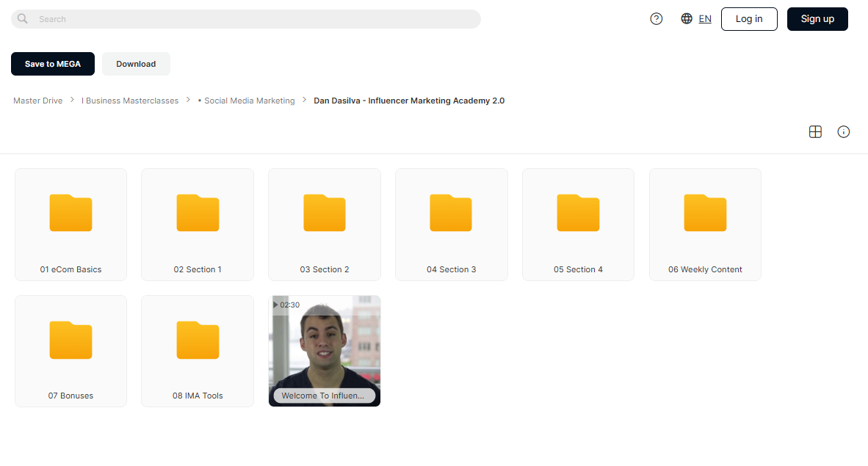Click the help question mark icon
This screenshot has width=868, height=466.
(x=656, y=19)
